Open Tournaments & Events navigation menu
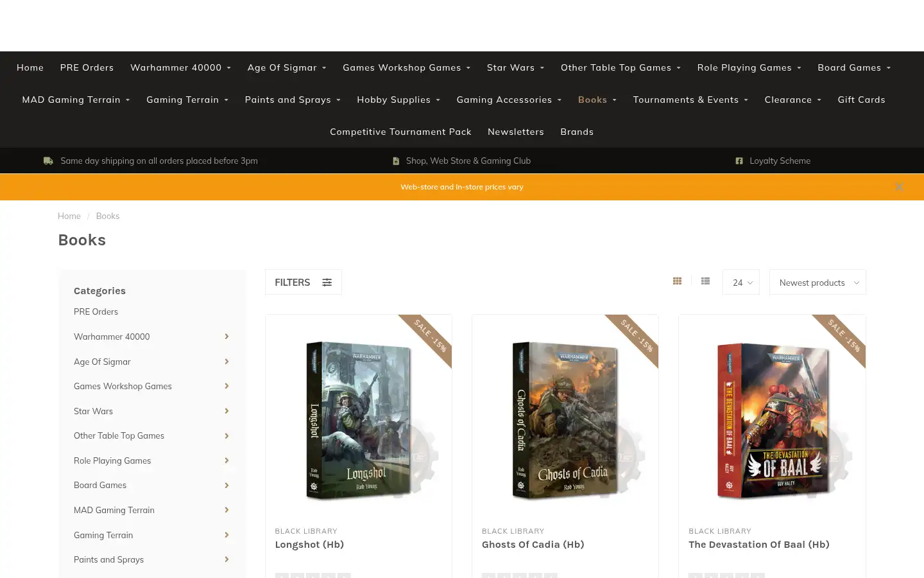 [690, 100]
